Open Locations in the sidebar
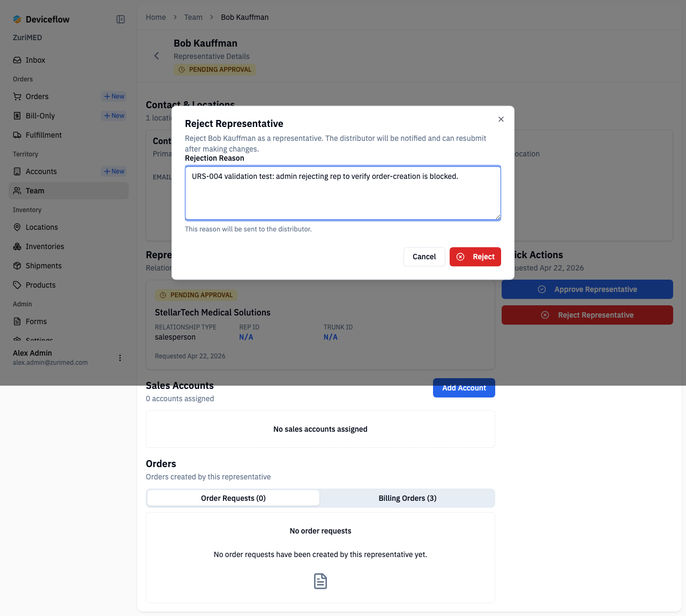 69,227
